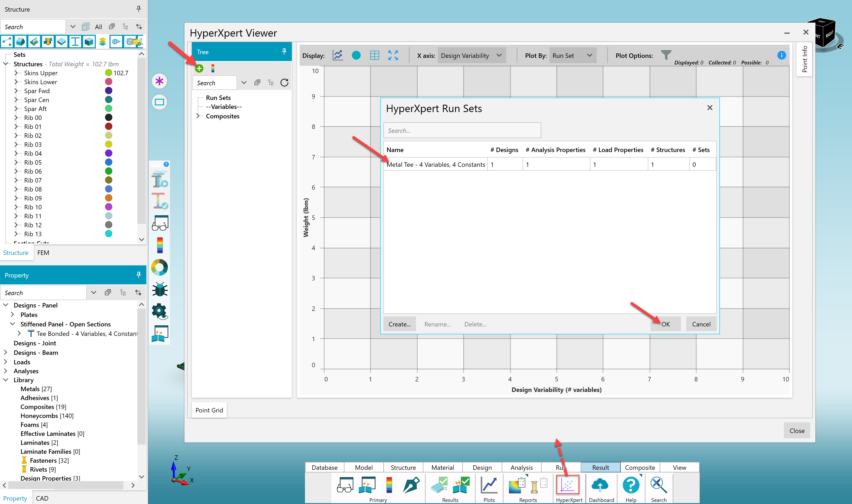Open the Material ribbon tab
This screenshot has height=504, width=852.
pos(443,467)
